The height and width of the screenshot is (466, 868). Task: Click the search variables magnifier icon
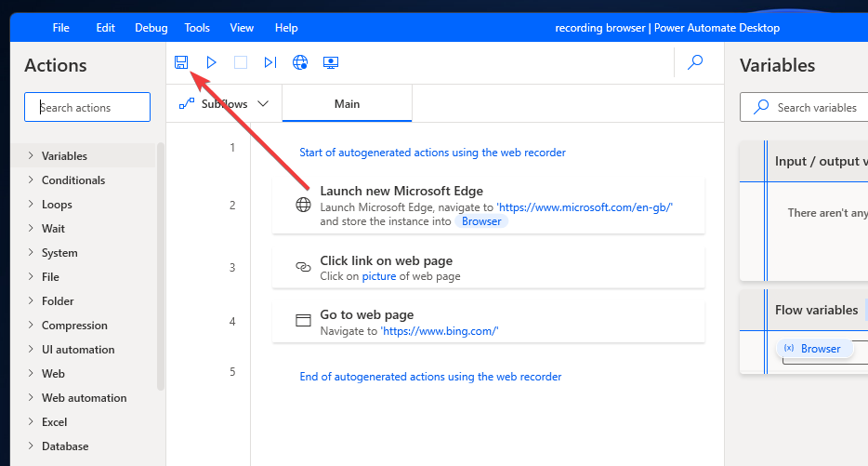click(x=761, y=106)
